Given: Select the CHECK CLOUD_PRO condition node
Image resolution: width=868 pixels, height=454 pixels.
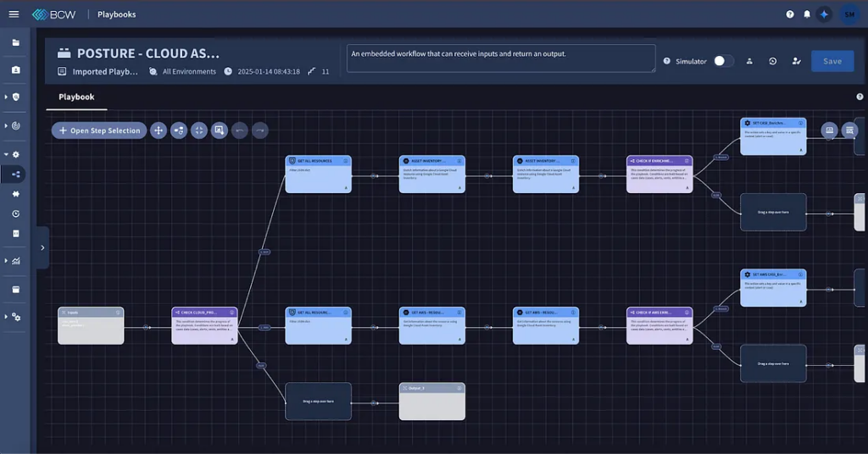Looking at the screenshot, I should [x=204, y=325].
